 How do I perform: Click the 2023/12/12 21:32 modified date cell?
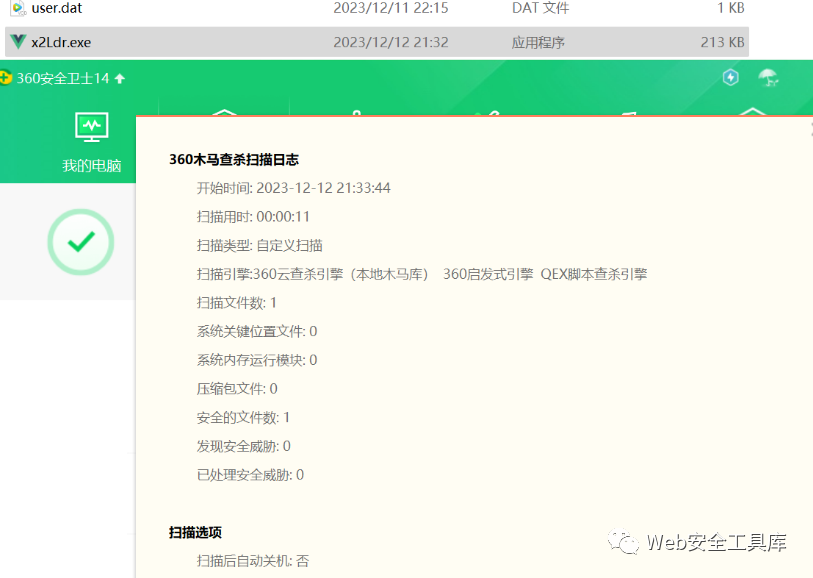click(391, 42)
